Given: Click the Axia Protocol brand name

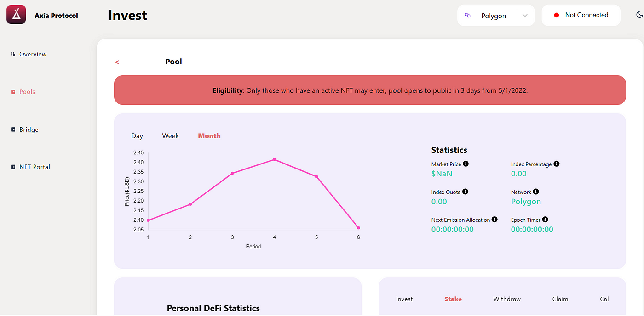Looking at the screenshot, I should click(x=57, y=16).
